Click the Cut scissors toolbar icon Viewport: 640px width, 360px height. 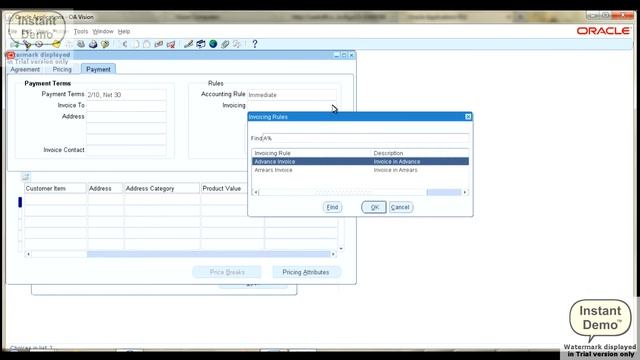pyautogui.click(x=124, y=44)
